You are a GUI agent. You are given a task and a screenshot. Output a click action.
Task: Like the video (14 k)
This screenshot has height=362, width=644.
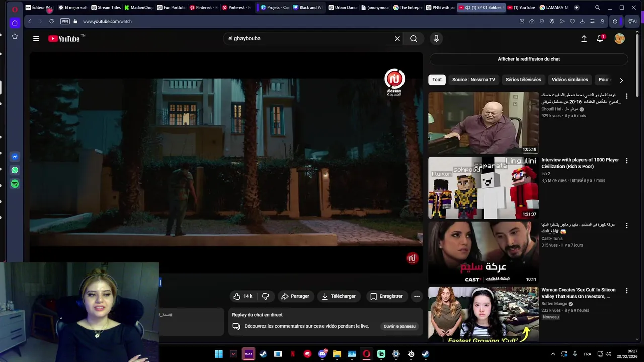(243, 296)
